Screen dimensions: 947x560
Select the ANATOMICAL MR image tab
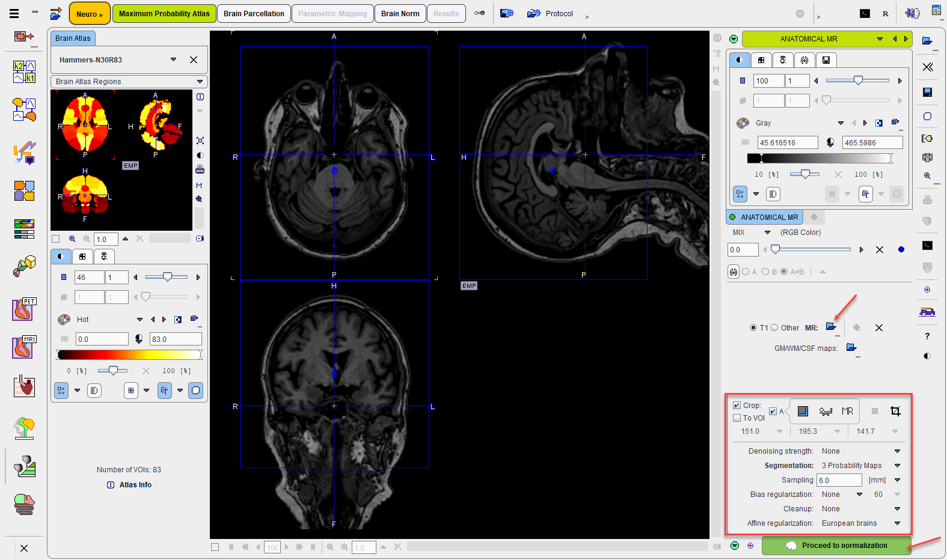tap(765, 217)
